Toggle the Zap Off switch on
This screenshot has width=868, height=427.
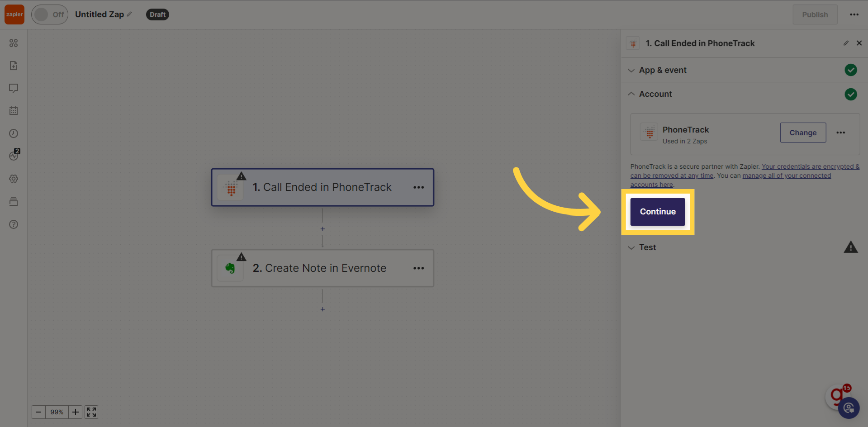pos(50,14)
